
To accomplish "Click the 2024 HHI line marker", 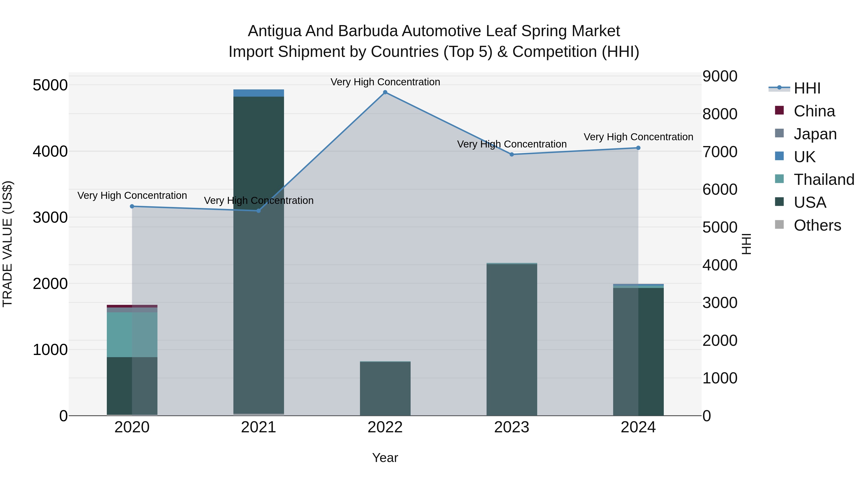I will tap(638, 148).
